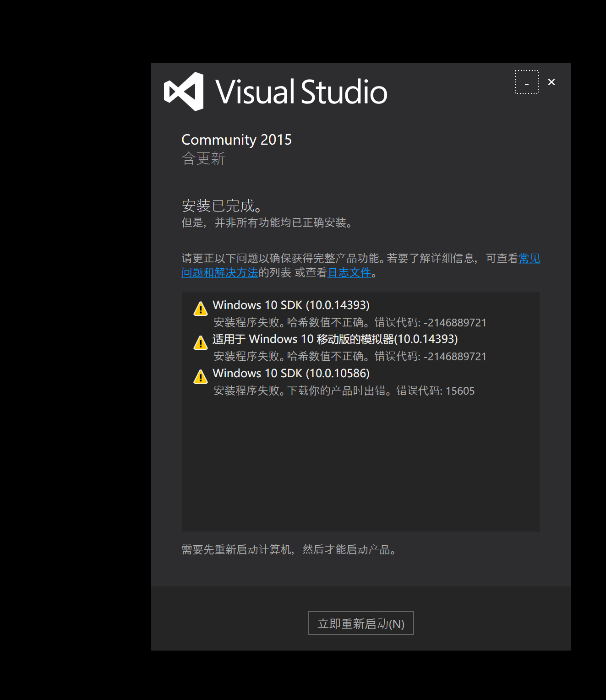Open the 常见问题和解决方法 link

[x=220, y=272]
